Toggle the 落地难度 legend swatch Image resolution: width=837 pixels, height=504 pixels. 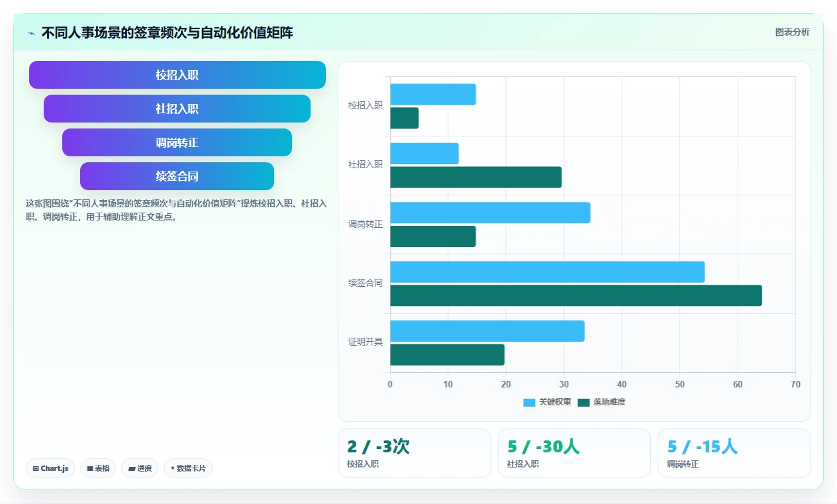click(x=583, y=402)
